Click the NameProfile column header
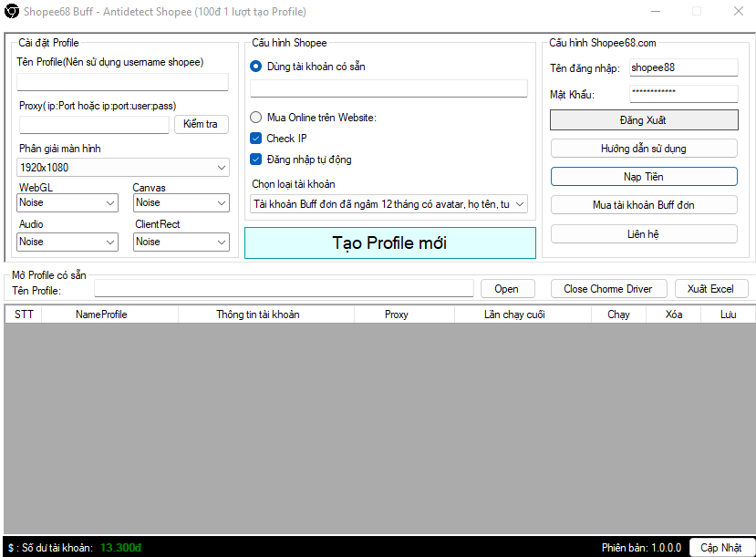Image resolution: width=756 pixels, height=557 pixels. pos(110,315)
